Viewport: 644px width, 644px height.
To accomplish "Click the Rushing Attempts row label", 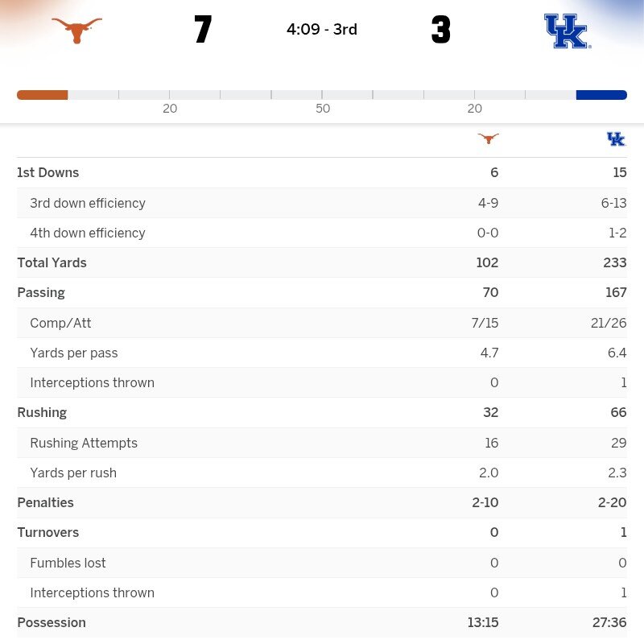I will (84, 443).
